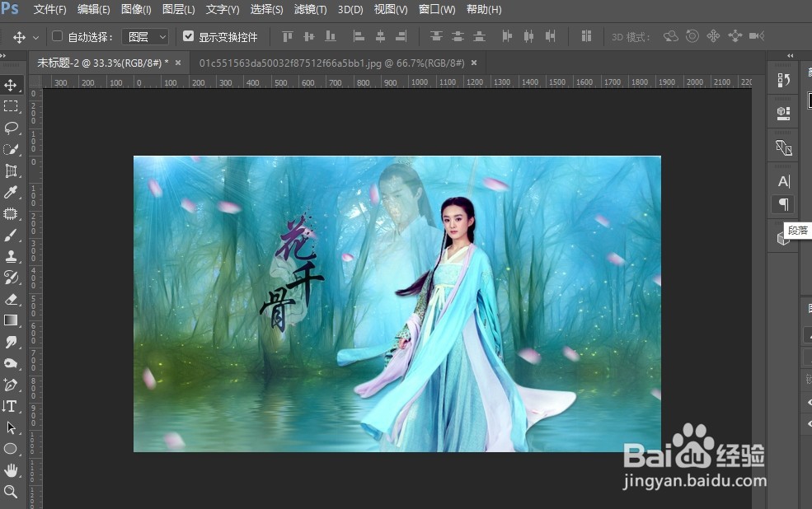The height and width of the screenshot is (509, 812).
Task: Open the 图像(I) menu
Action: click(x=136, y=9)
